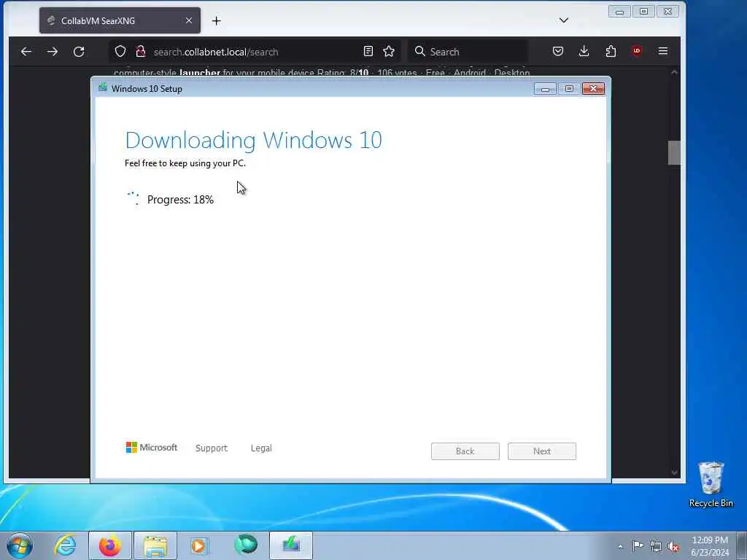The width and height of the screenshot is (747, 560).
Task: Open new tab with plus button
Action: [216, 21]
